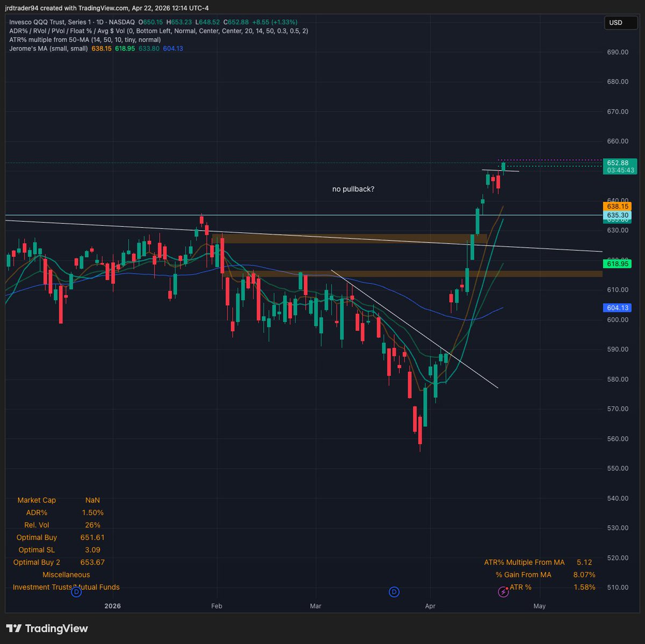645x644 pixels.
Task: Click the high value H653.23
Action: click(x=179, y=22)
